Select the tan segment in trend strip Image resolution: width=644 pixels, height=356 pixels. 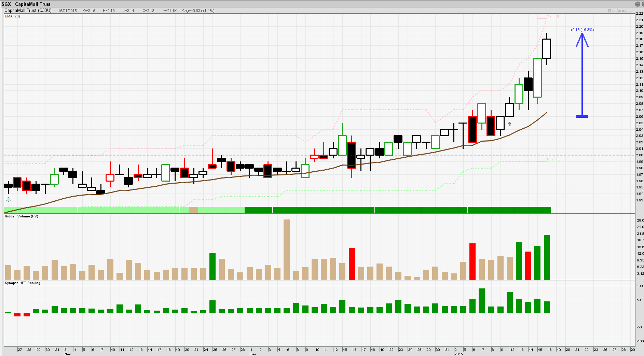pos(193,210)
